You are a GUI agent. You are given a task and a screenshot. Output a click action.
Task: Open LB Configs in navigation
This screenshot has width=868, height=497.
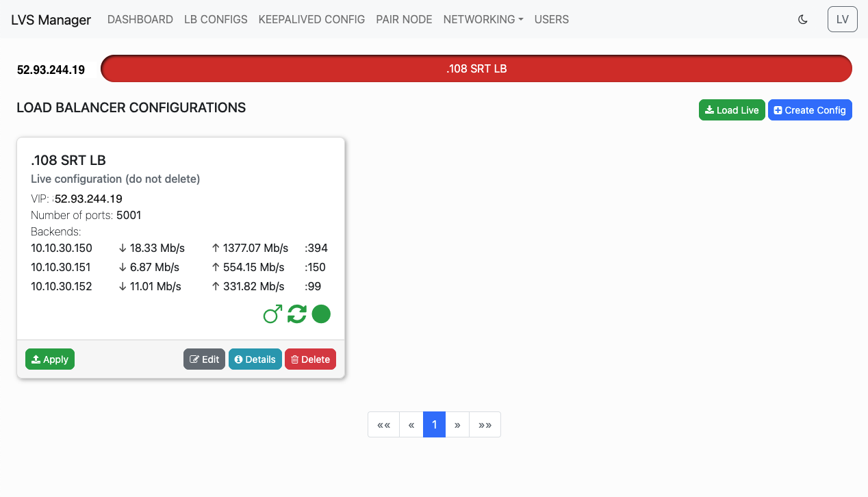216,19
